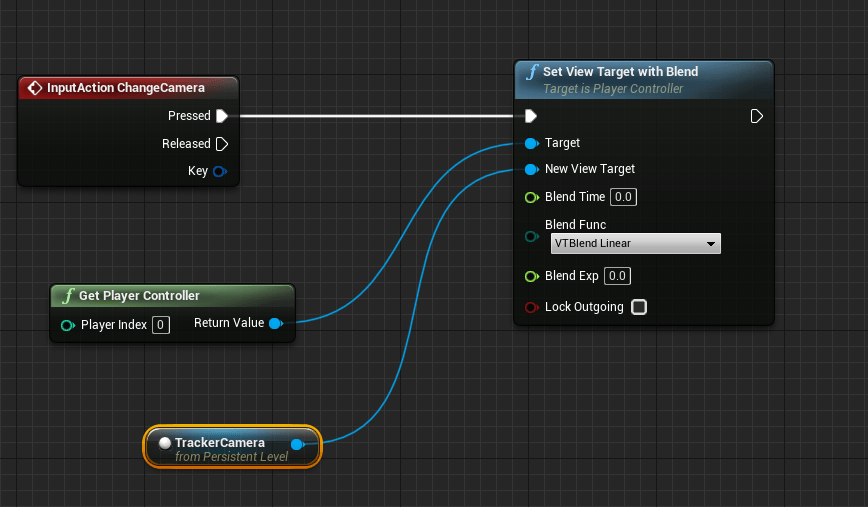Select the InputAction ChangeCamera node title
This screenshot has width=868, height=507.
pyautogui.click(x=126, y=88)
